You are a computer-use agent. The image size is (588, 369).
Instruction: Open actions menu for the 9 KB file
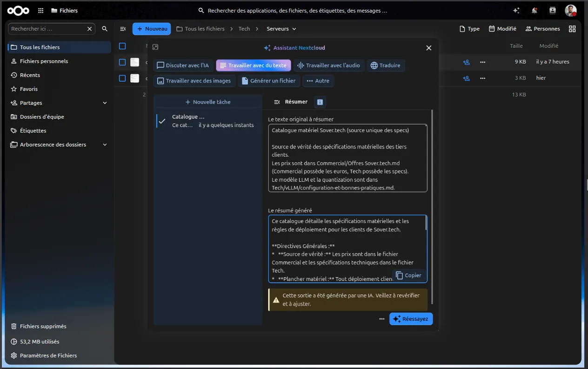tap(483, 62)
